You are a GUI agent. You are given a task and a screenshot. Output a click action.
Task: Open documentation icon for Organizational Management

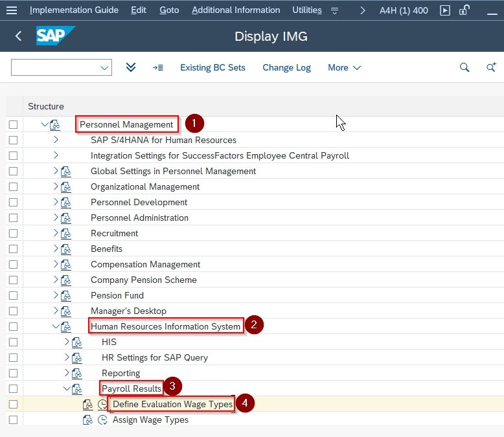(x=66, y=186)
